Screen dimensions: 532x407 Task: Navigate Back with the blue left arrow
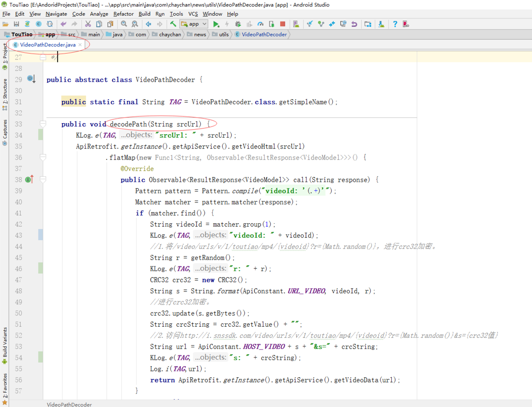point(148,24)
